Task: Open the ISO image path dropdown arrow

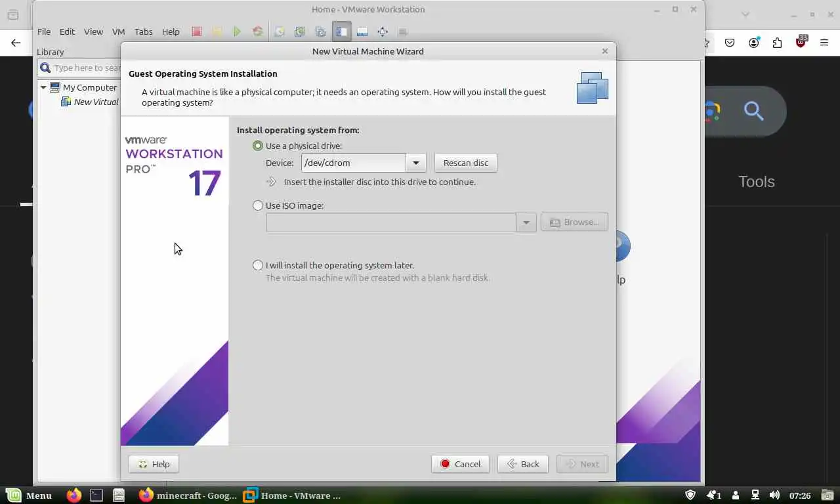Action: point(526,222)
